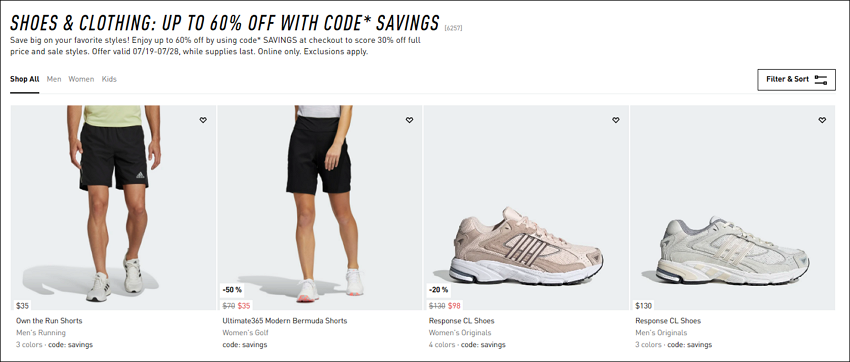This screenshot has width=850, height=362.
Task: Save the Men's Originals Response CL Shoes with its heart icon
Action: point(822,120)
